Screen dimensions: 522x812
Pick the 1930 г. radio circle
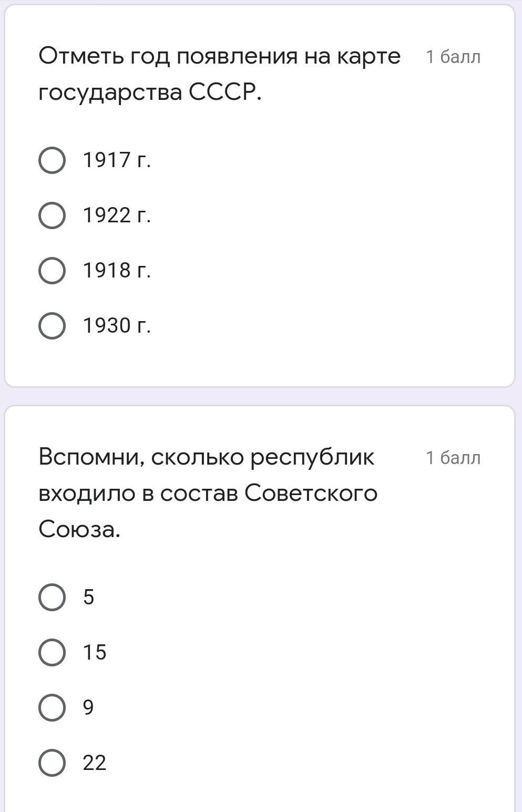(x=52, y=326)
